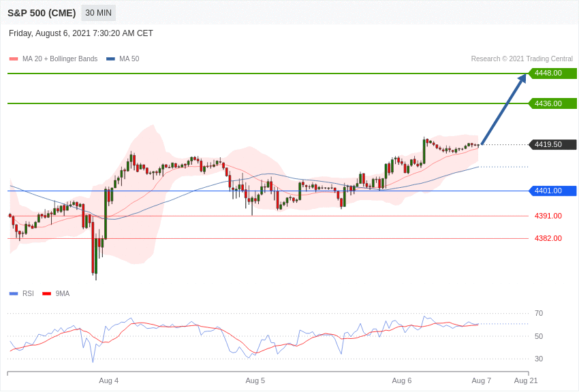
Task: Click the S&P 500 (CME) title
Action: [x=42, y=13]
